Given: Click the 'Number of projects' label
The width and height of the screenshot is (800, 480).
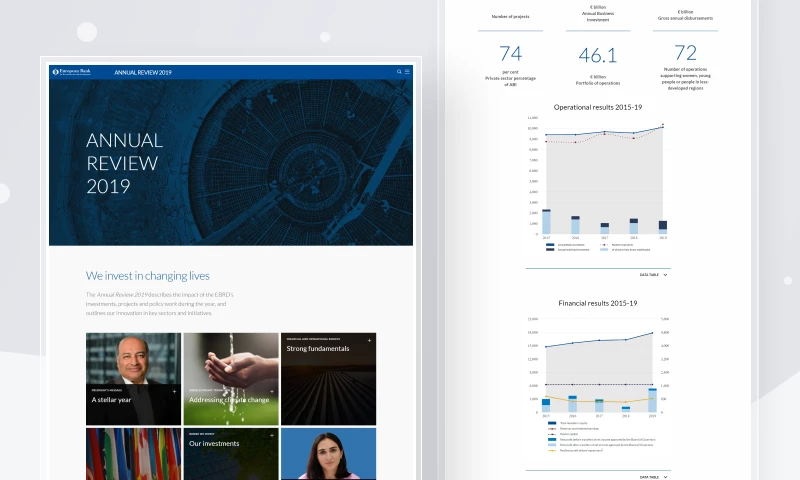Looking at the screenshot, I should pos(510,17).
